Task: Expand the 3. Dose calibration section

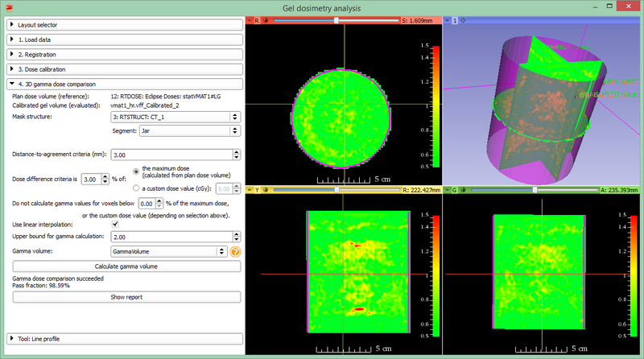Action: click(x=124, y=69)
